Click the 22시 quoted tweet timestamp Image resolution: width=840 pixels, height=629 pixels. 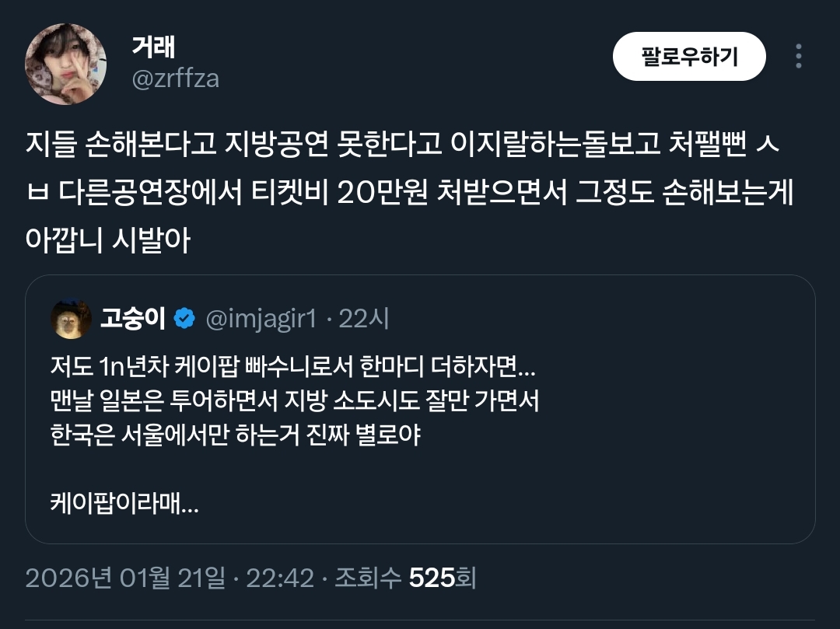click(364, 319)
